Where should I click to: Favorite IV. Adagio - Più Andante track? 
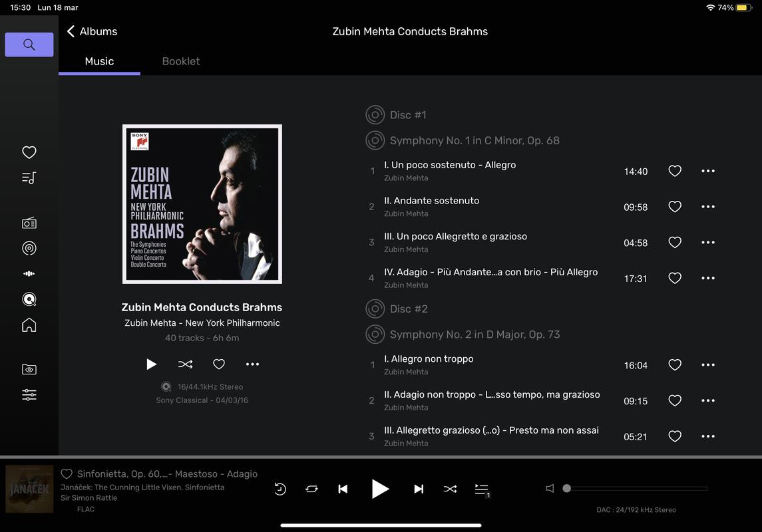(675, 278)
